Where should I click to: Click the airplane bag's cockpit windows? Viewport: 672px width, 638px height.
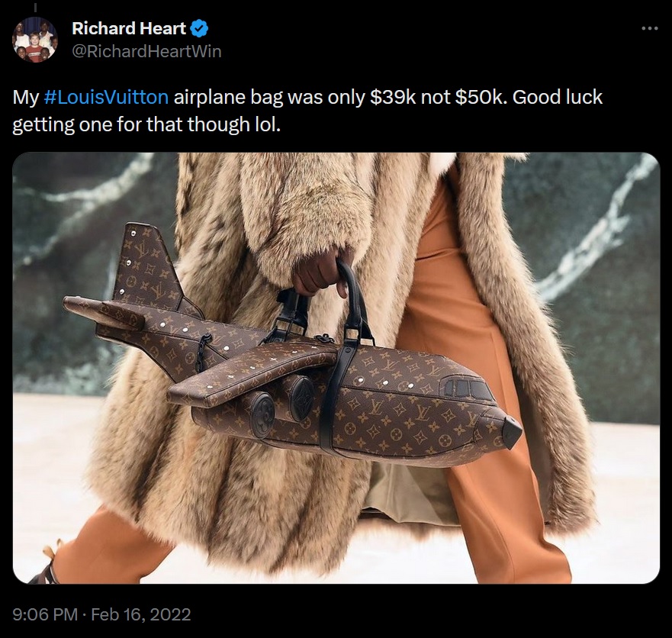(468, 388)
